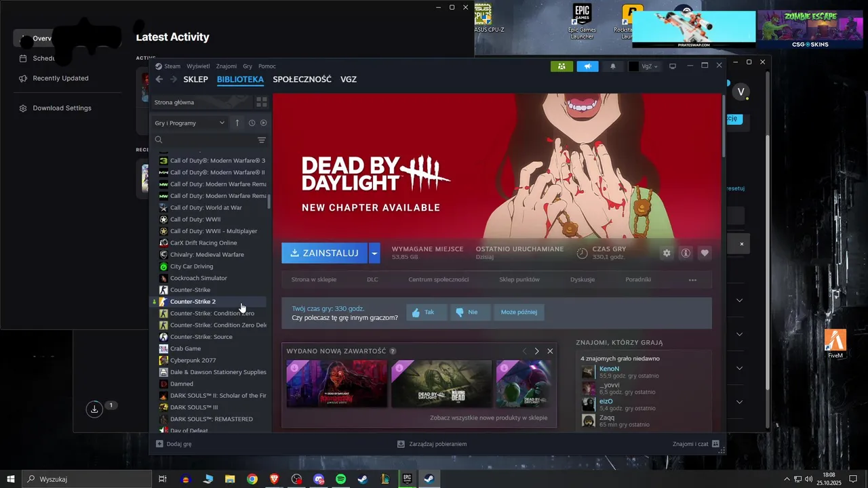Open Zarządzaj pobieraniem downloads manager
The width and height of the screenshot is (868, 488).
tap(432, 444)
